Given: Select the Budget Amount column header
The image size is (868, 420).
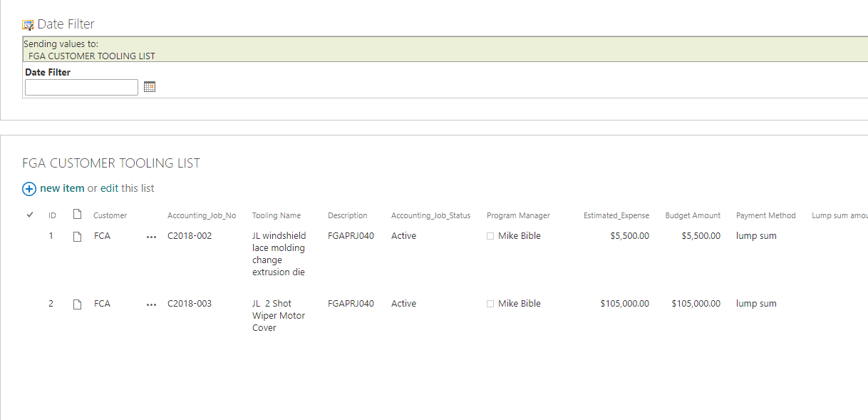Looking at the screenshot, I should (692, 215).
